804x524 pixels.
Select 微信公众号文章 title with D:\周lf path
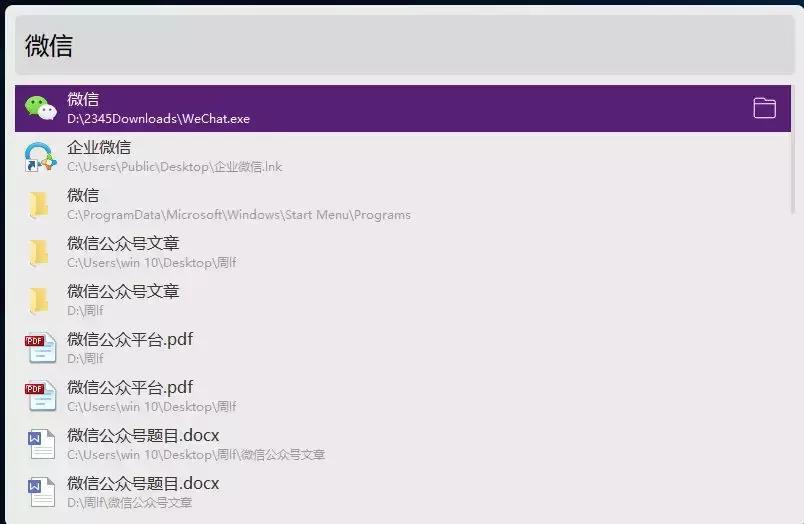click(123, 291)
